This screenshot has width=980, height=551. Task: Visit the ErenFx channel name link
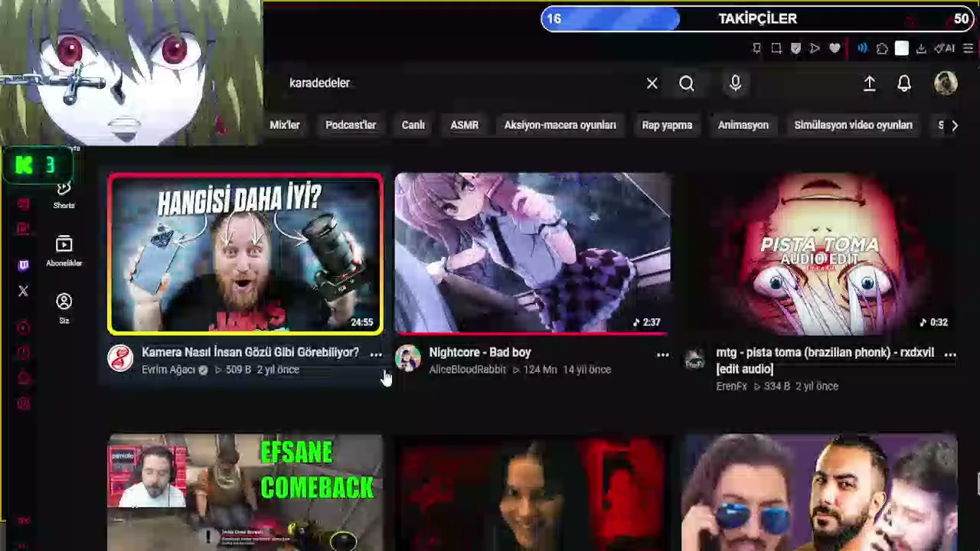tap(731, 386)
